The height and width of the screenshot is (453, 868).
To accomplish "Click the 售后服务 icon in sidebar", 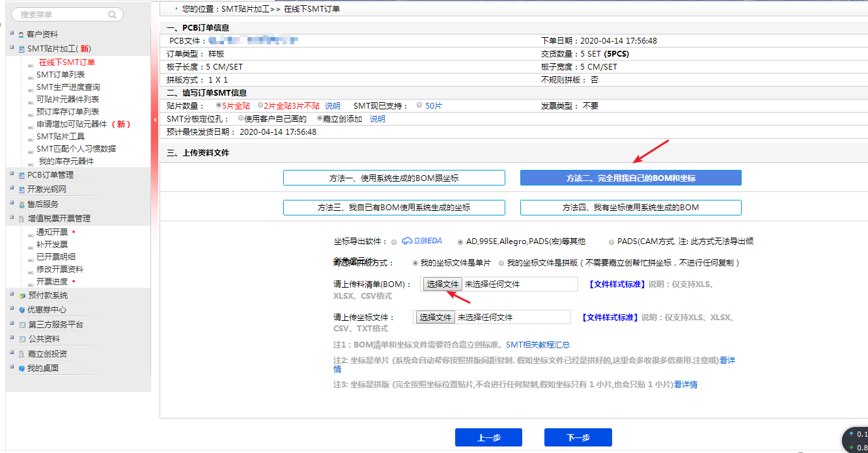I will (x=21, y=204).
